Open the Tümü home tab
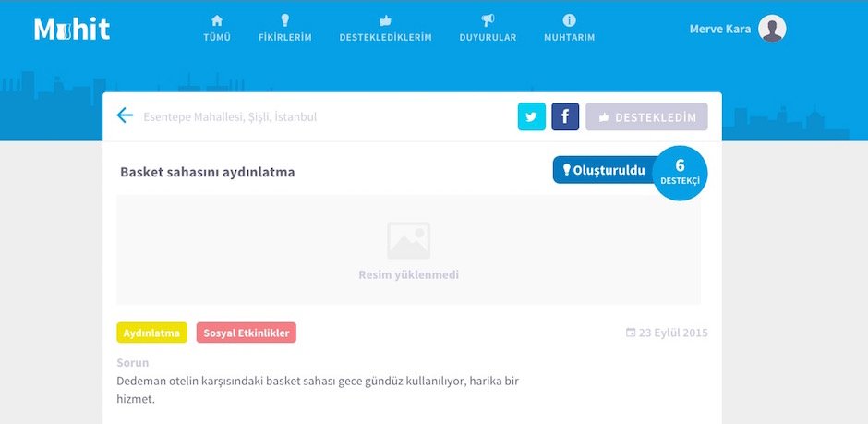 point(217,38)
